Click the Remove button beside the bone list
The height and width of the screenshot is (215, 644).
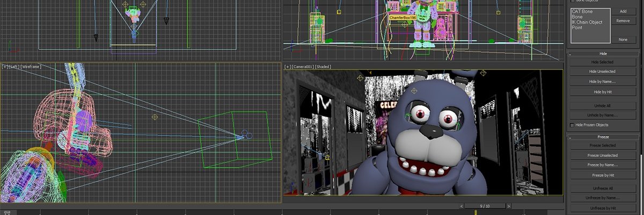[x=623, y=20]
